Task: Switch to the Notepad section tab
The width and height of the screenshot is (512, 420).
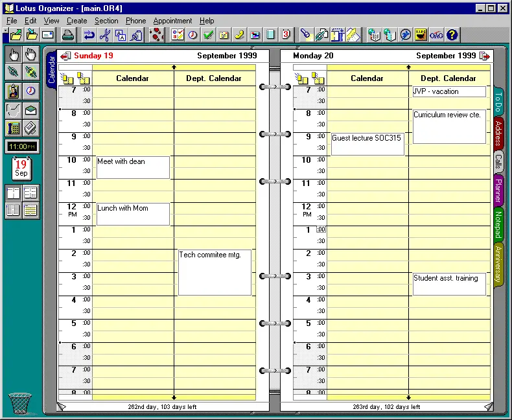Action: tap(498, 225)
